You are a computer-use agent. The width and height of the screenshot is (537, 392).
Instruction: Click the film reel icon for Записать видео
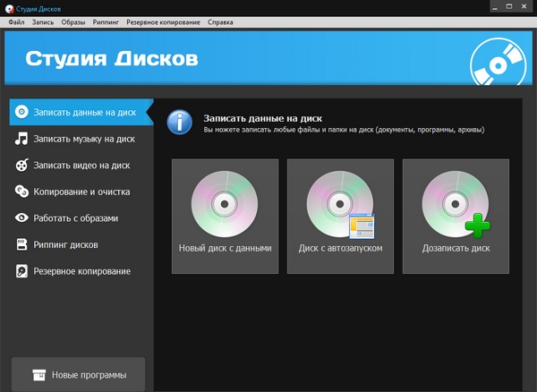21,165
